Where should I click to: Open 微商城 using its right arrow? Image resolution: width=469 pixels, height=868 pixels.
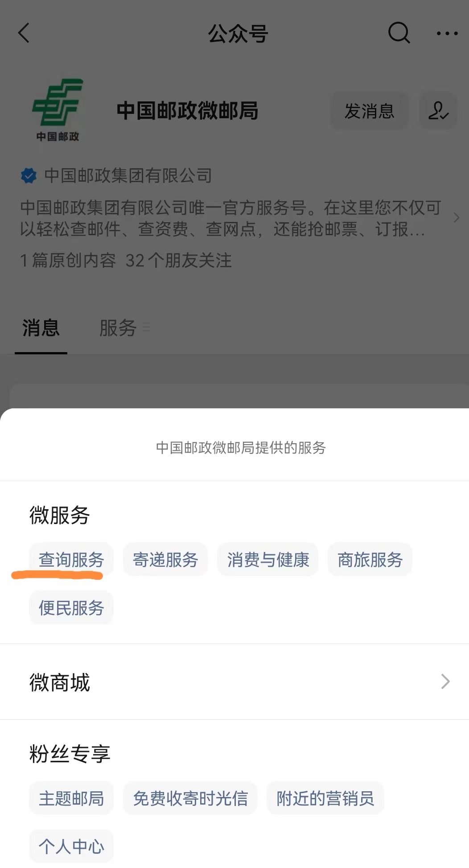(x=445, y=681)
